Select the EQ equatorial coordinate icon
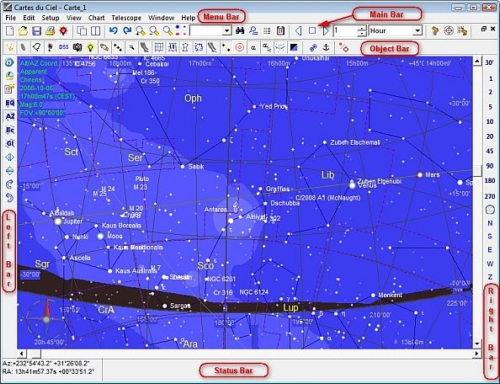This screenshot has width=500, height=384. point(10,103)
